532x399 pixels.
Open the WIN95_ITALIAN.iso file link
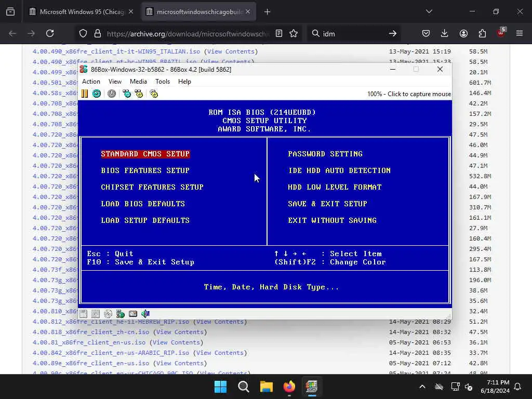tap(116, 51)
